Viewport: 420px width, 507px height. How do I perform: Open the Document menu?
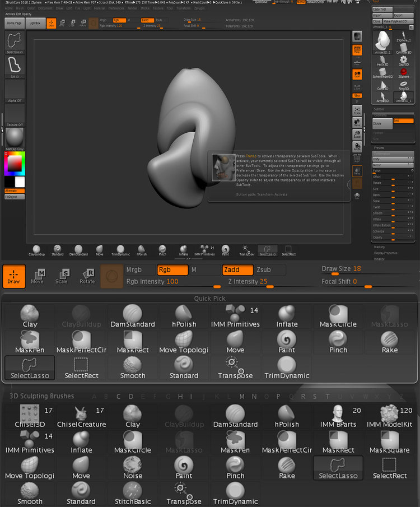[45, 8]
